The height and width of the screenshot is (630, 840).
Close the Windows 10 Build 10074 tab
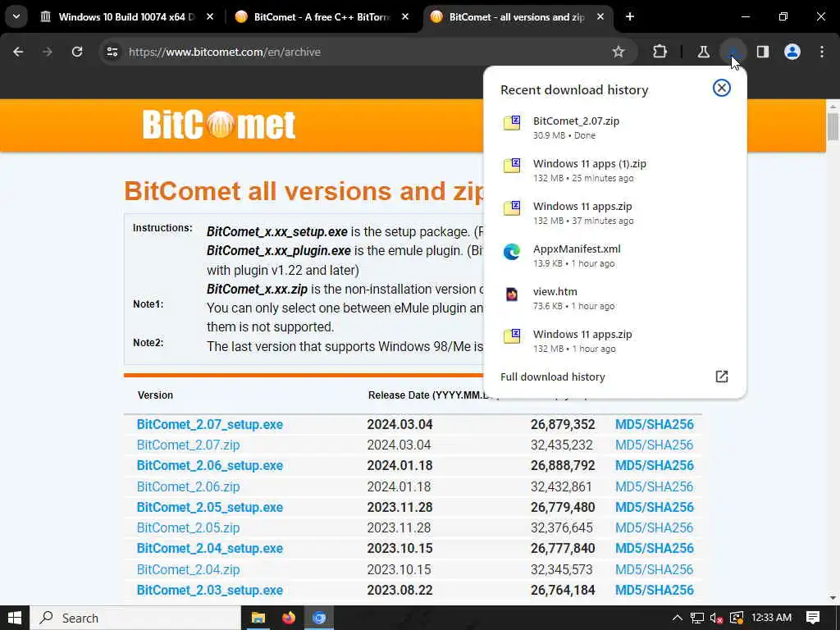210,16
